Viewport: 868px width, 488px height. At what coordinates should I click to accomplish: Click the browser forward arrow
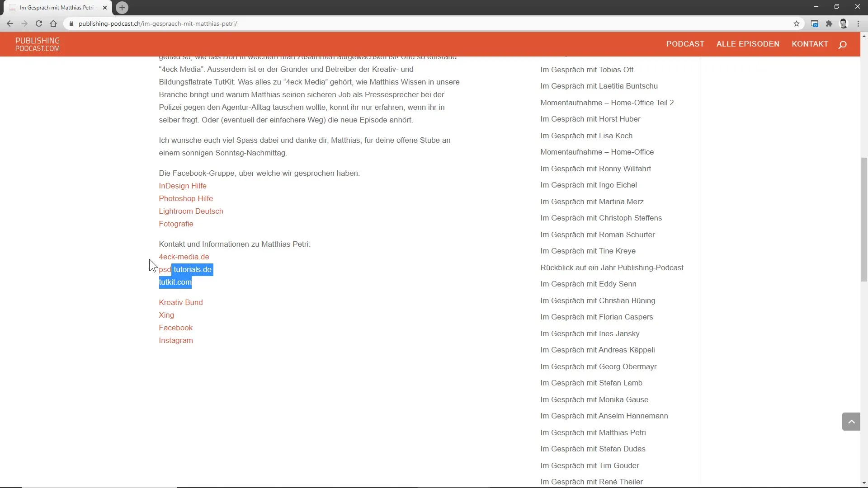coord(24,23)
